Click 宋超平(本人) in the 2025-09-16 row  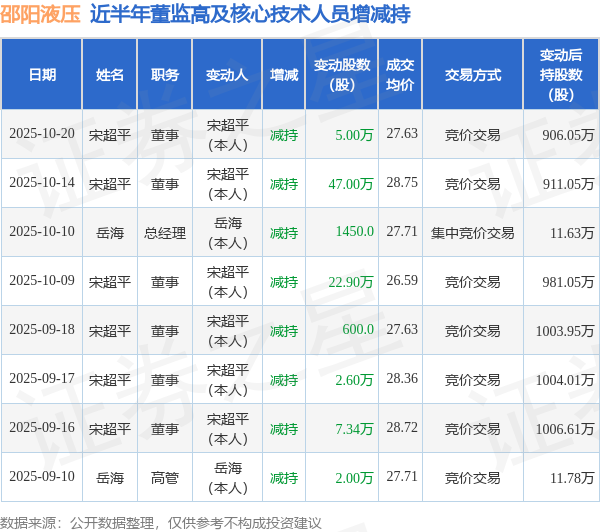tap(228, 429)
